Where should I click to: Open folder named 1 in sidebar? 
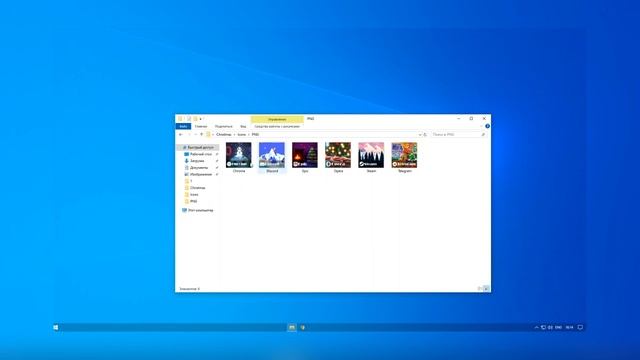189,181
